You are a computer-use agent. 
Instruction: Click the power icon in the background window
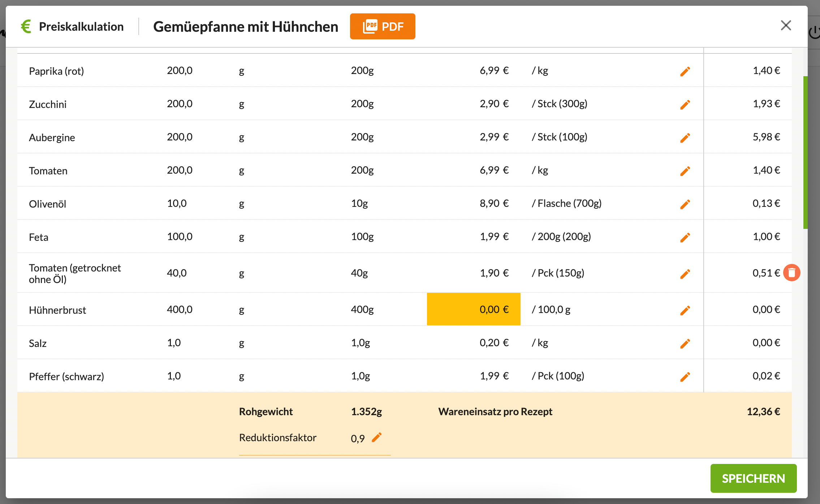coord(814,32)
